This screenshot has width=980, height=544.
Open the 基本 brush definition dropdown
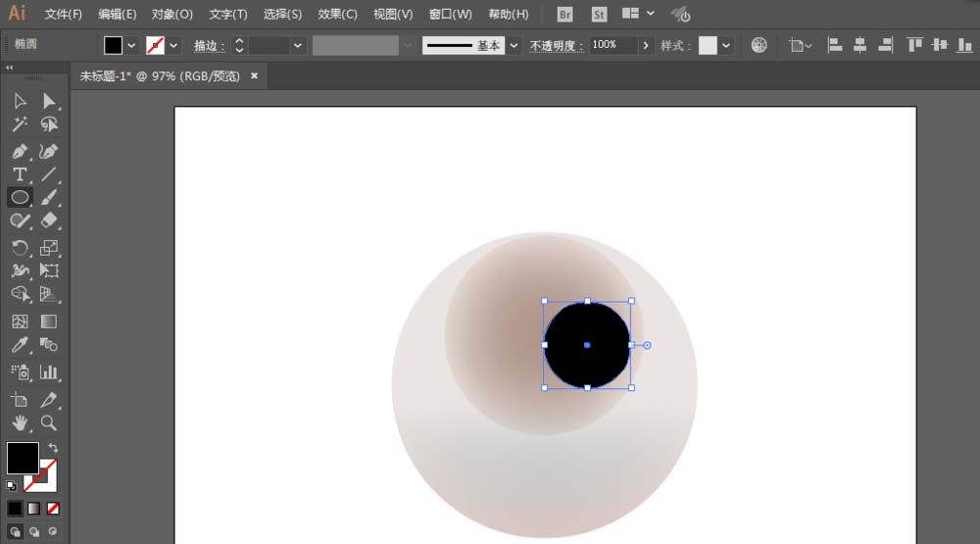[x=514, y=46]
